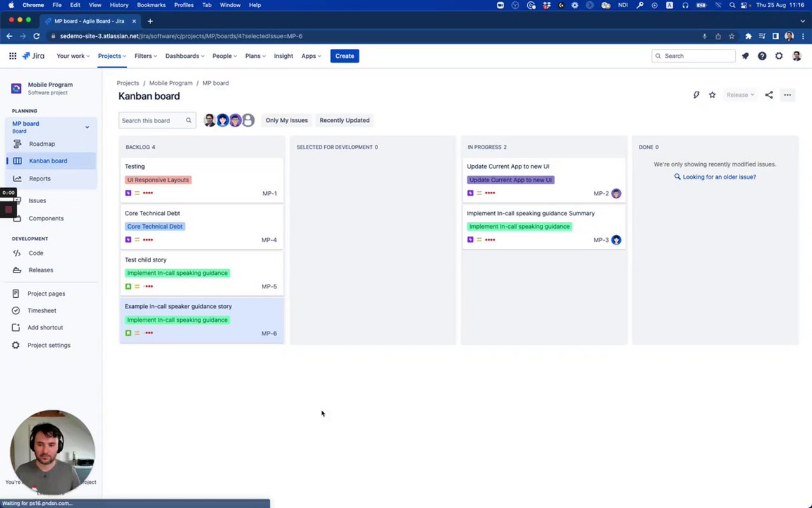Click assignee avatar on MP-3 card
The height and width of the screenshot is (508, 812).
coord(616,240)
